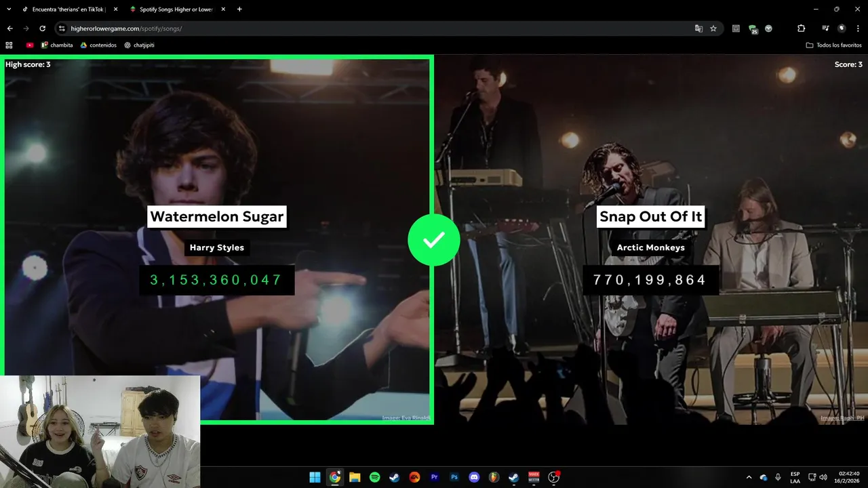
Task: Open FL Studio from the taskbar
Action: 494,477
